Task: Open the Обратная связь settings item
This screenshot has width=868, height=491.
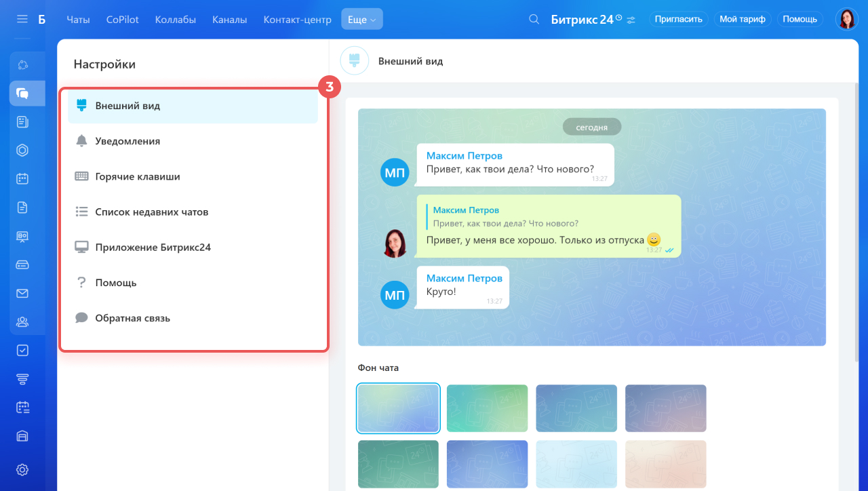Action: pyautogui.click(x=193, y=317)
